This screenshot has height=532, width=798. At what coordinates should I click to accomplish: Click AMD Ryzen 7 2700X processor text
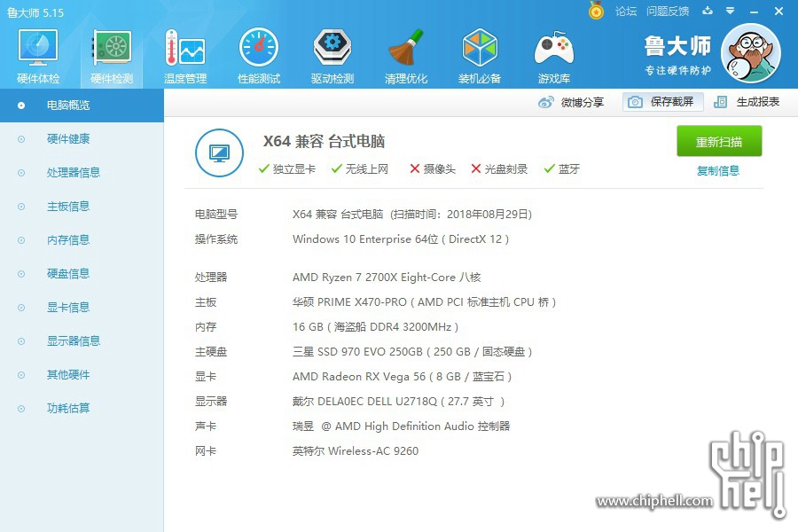[387, 277]
